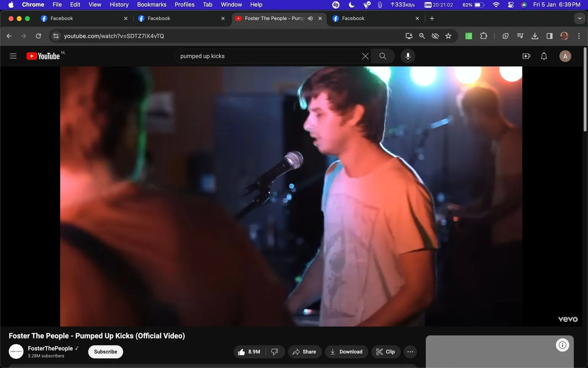Open more actions three-dot menu under video
This screenshot has height=368, width=588.
[410, 352]
